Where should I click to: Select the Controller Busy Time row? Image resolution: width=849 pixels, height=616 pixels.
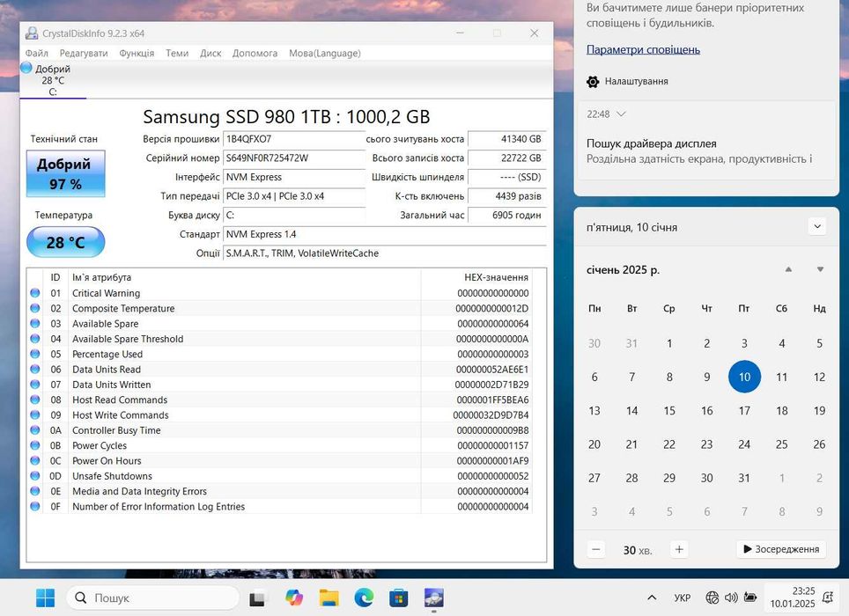tap(279, 430)
